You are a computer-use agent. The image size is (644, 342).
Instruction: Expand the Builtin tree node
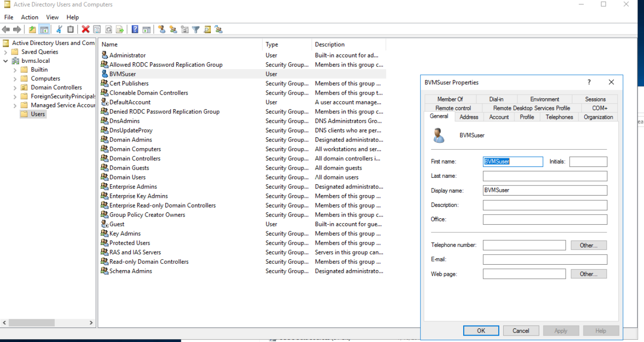pos(15,70)
